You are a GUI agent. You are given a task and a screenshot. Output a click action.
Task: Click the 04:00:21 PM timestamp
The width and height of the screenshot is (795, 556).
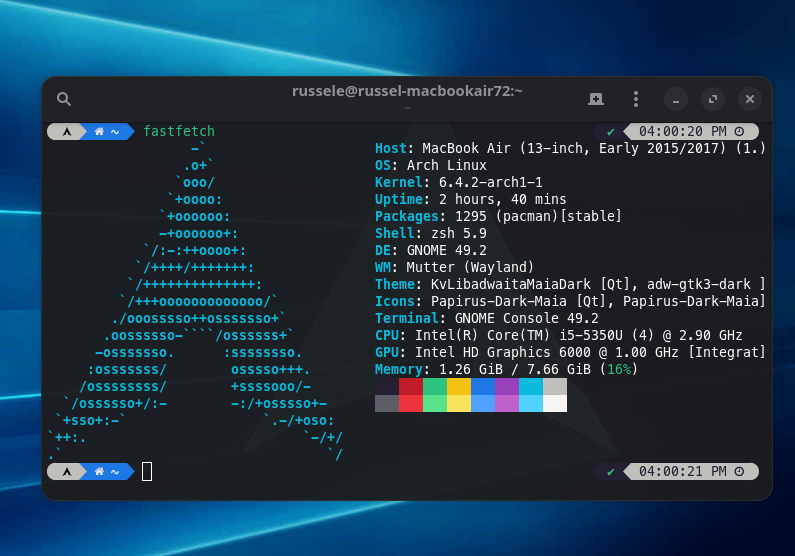[x=682, y=471]
